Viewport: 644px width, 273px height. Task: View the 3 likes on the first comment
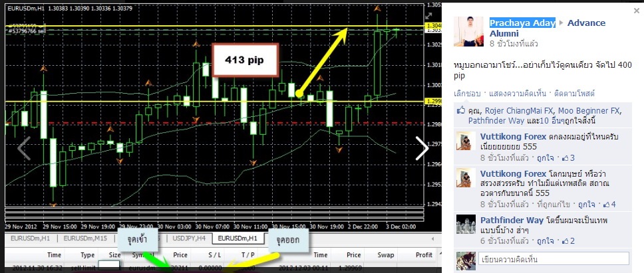coord(568,158)
